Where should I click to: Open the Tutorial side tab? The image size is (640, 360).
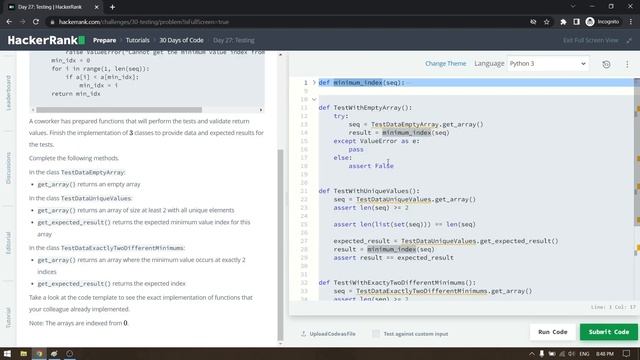[8, 318]
